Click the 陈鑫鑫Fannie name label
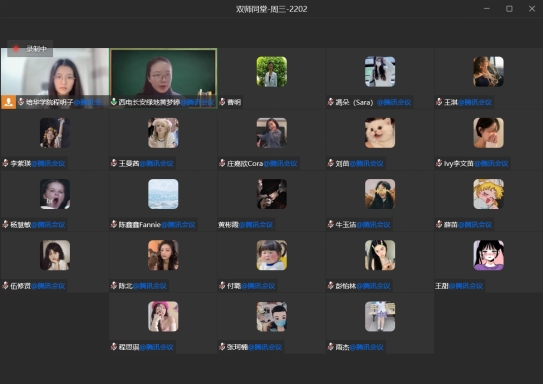This screenshot has width=544, height=385. coord(140,225)
